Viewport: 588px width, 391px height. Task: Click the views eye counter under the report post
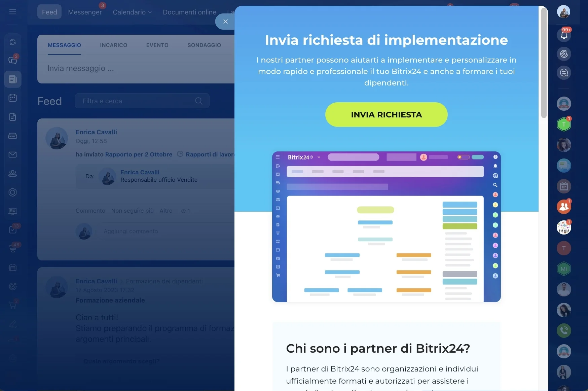(x=185, y=211)
